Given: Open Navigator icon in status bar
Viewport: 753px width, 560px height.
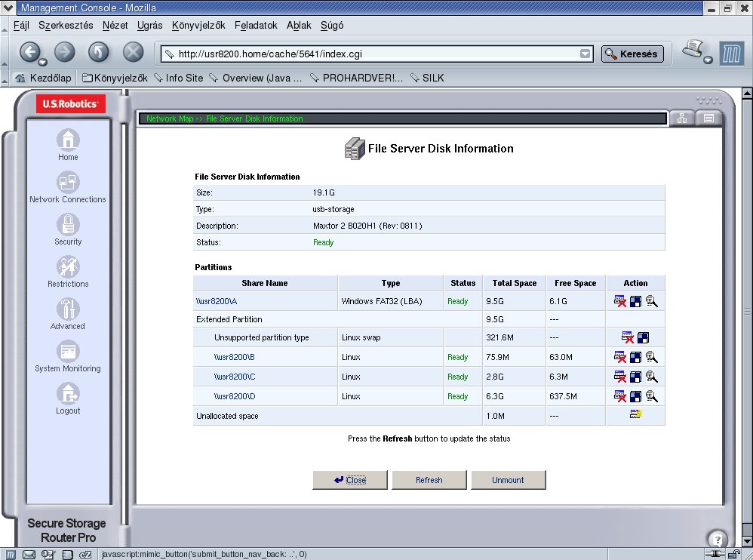Looking at the screenshot, I should coord(11,554).
